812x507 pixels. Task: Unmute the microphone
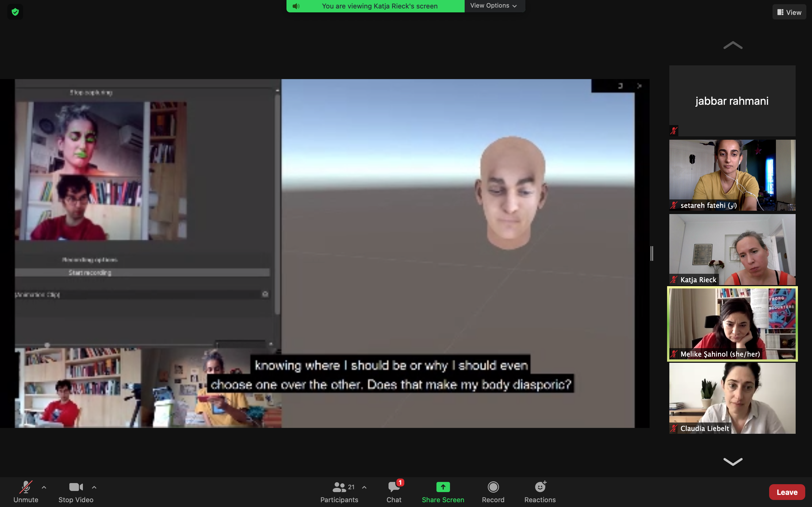26,491
